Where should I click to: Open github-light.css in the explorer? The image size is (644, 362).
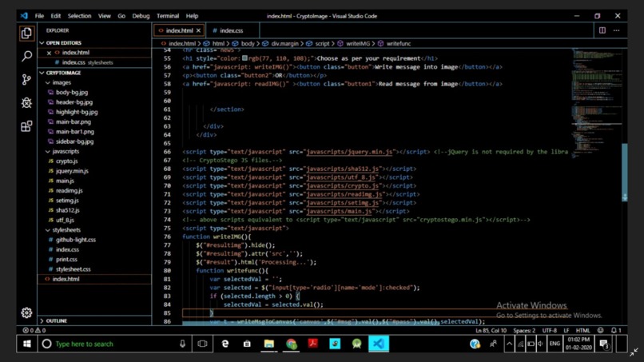76,240
